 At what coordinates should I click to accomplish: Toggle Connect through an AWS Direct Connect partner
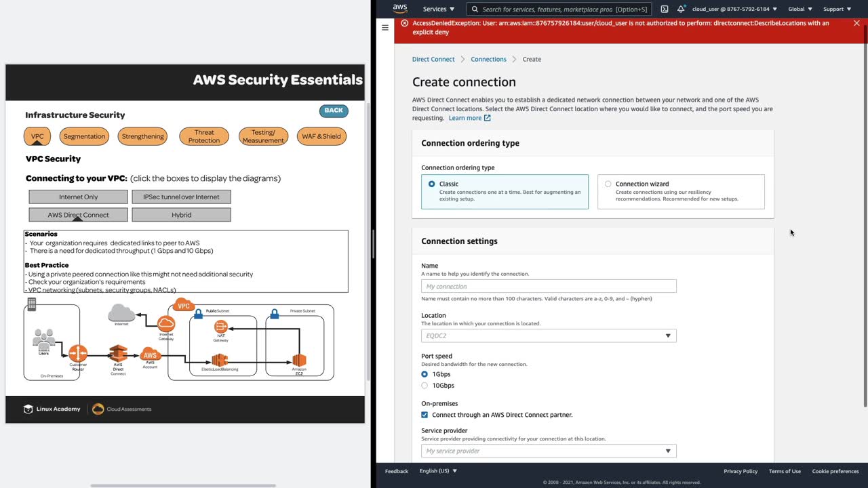[x=425, y=415]
